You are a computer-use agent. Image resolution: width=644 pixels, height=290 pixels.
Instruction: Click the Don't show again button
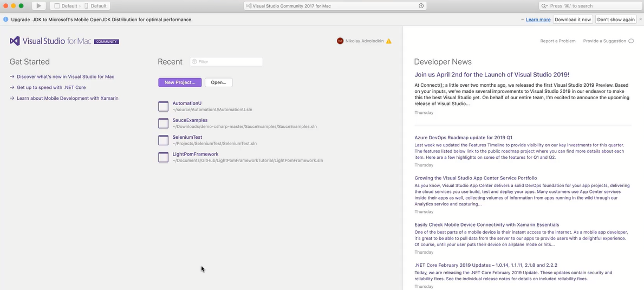tap(616, 20)
